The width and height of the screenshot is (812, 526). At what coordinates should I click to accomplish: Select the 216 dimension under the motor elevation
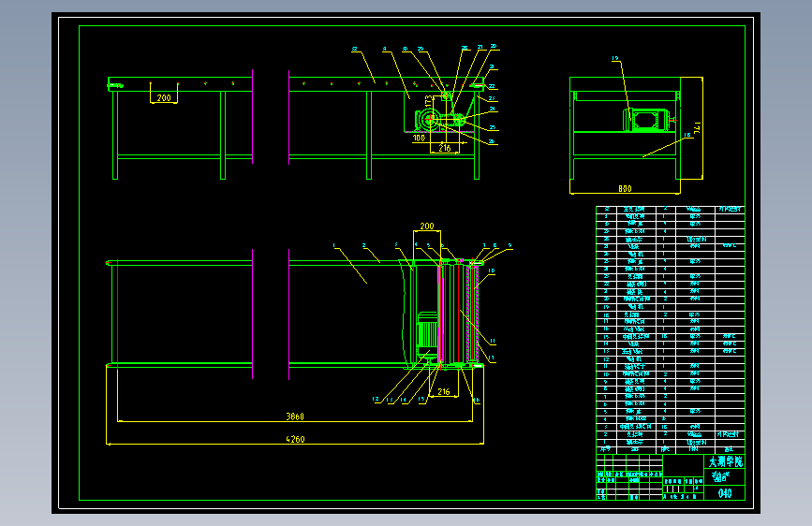coord(445,148)
